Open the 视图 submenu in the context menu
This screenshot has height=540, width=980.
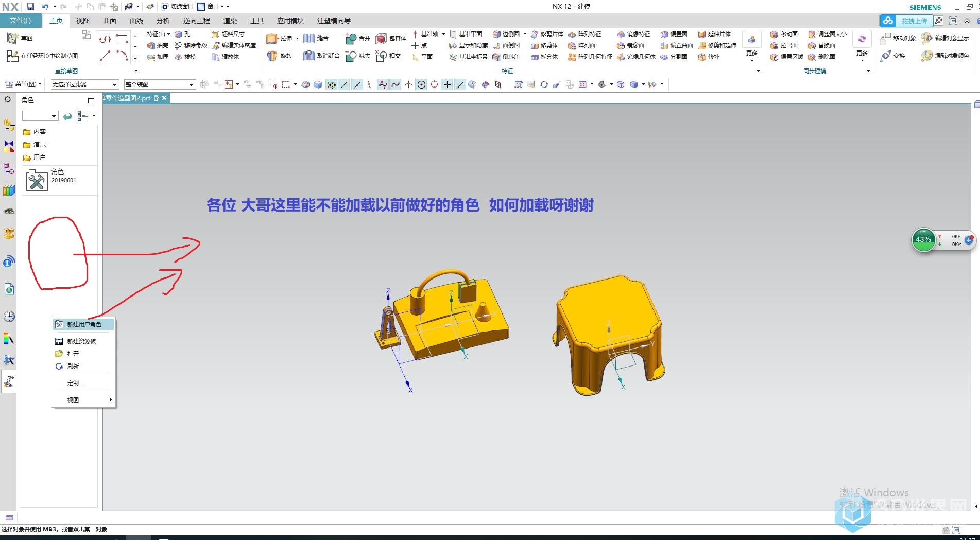coord(84,400)
